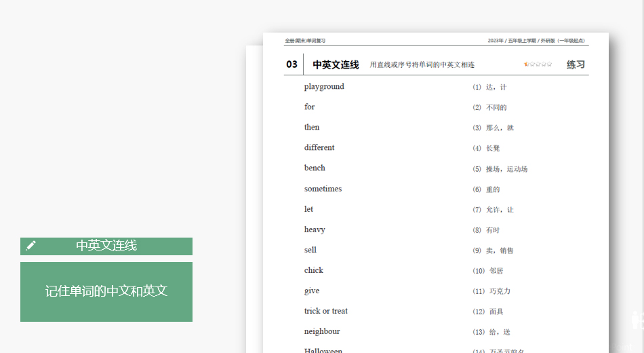The image size is (644, 353).
Task: Click the instruction text 用直线或序号将单词的中文英文相连
Action: [x=422, y=65]
